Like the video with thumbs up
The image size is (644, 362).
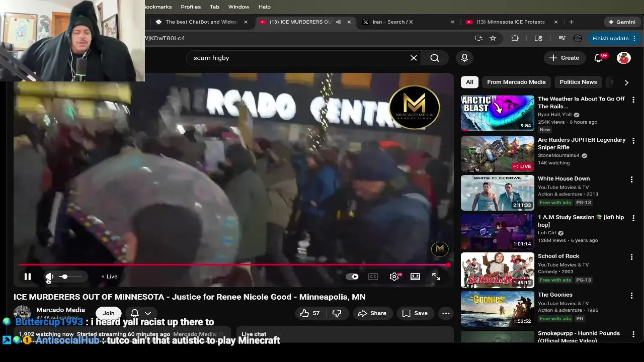(310, 313)
